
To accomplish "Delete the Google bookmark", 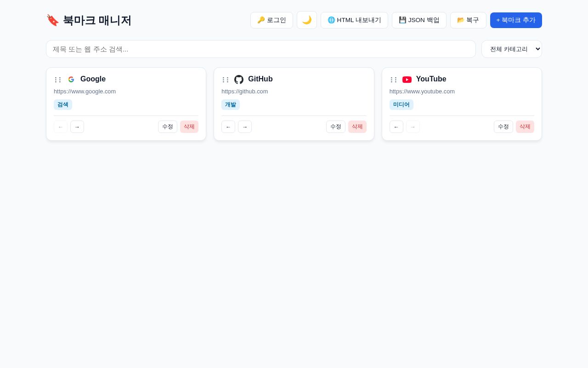I will pos(189,127).
